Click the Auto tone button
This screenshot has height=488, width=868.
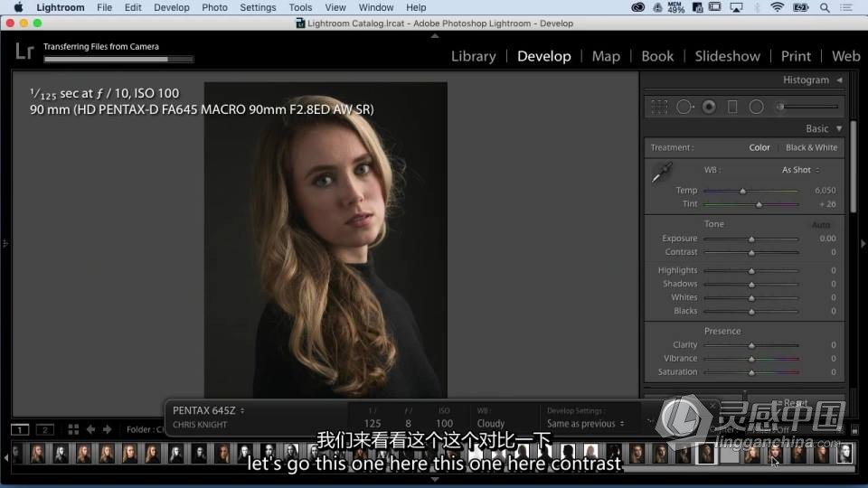(x=820, y=225)
